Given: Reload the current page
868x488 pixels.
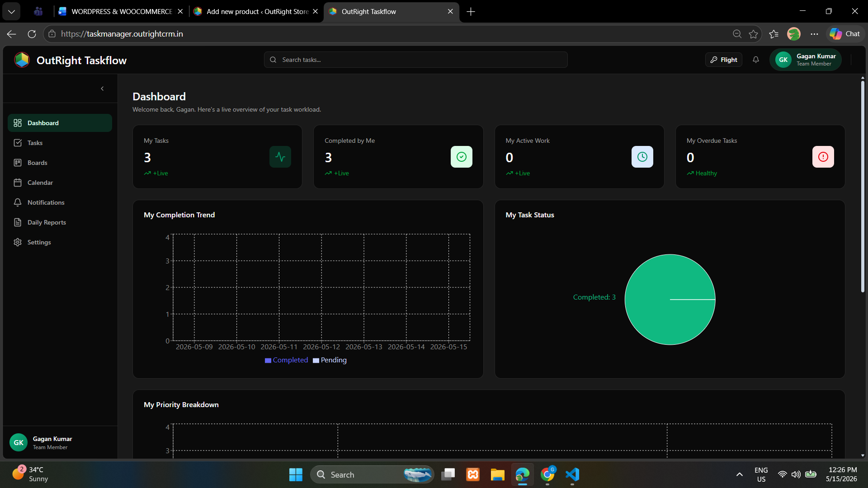Looking at the screenshot, I should coord(32,34).
